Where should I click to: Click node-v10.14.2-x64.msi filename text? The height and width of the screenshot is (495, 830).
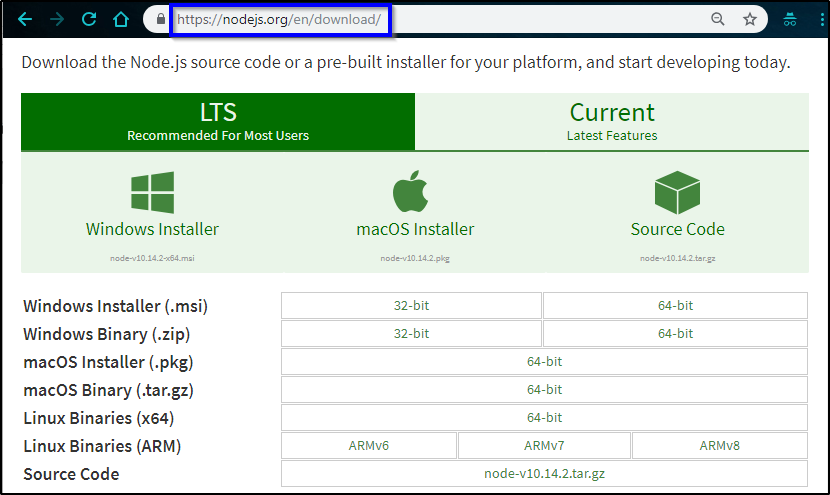(x=152, y=258)
